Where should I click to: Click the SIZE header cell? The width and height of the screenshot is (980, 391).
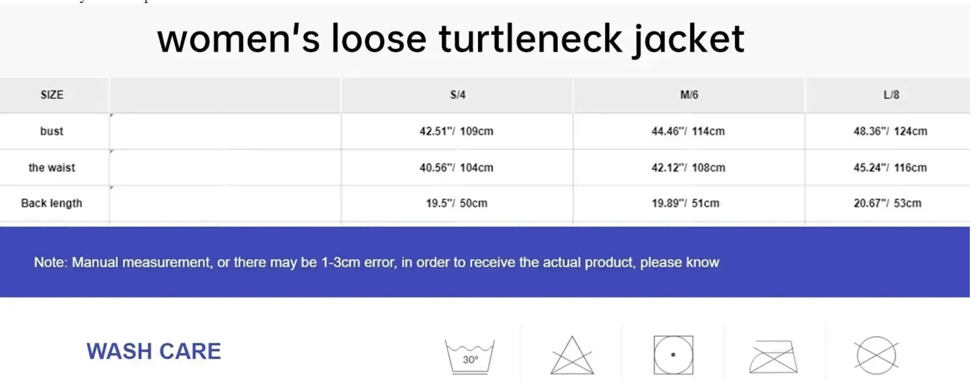pyautogui.click(x=52, y=95)
